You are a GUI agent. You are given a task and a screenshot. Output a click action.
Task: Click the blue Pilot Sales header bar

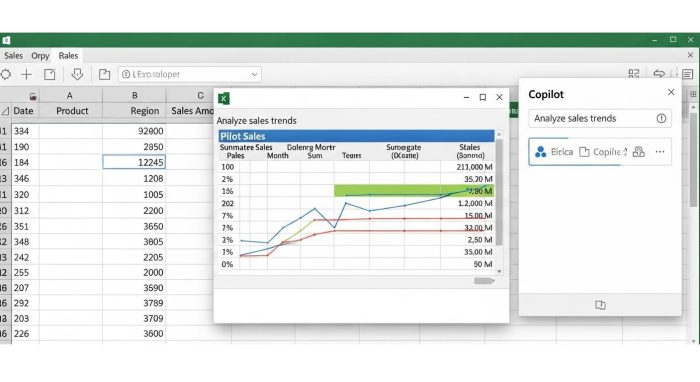tap(356, 136)
